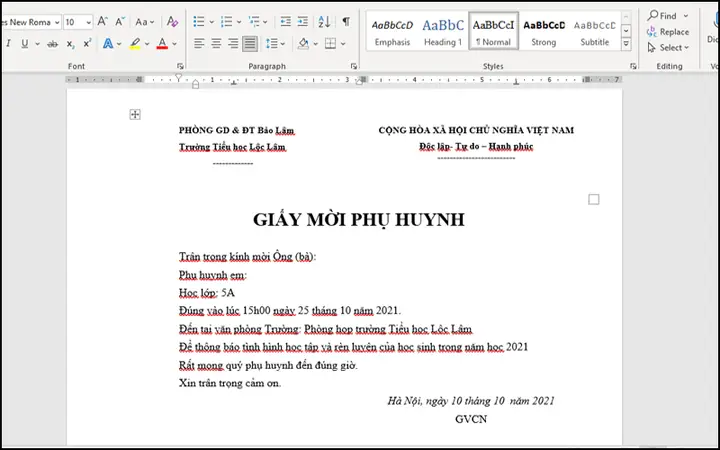Open underline style dropdown arrow
This screenshot has width=720, height=450.
(37, 44)
